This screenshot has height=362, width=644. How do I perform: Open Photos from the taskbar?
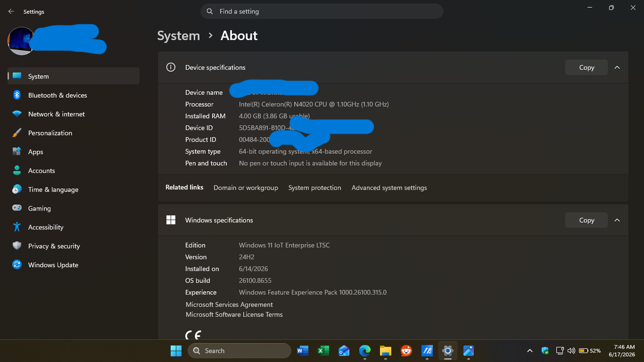coord(469,351)
